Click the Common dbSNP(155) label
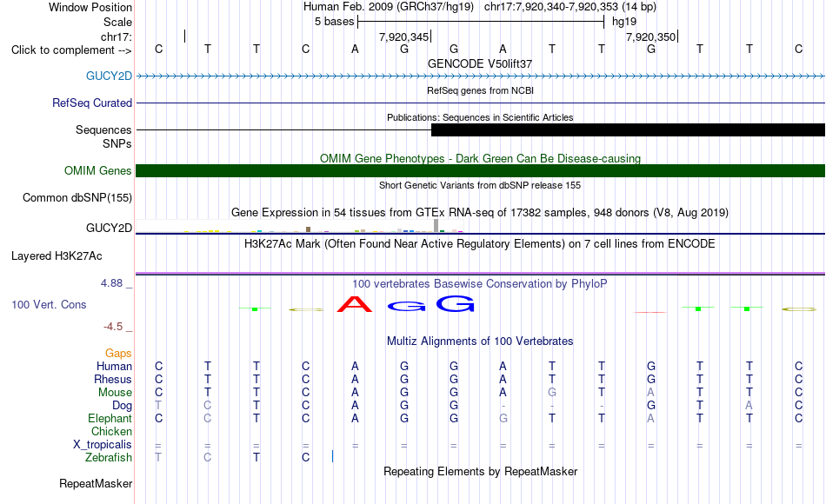Screen dimensions: 826x504 point(77,198)
